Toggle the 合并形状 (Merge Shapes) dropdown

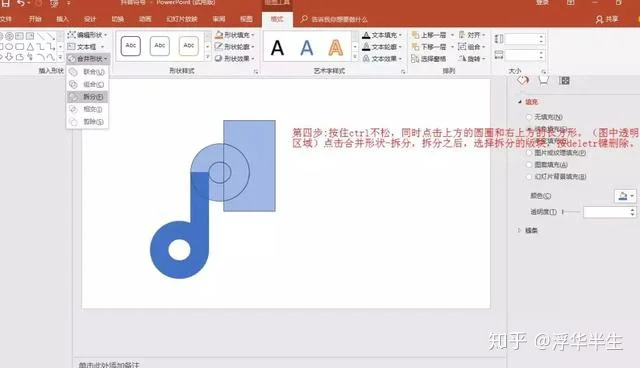[x=88, y=59]
